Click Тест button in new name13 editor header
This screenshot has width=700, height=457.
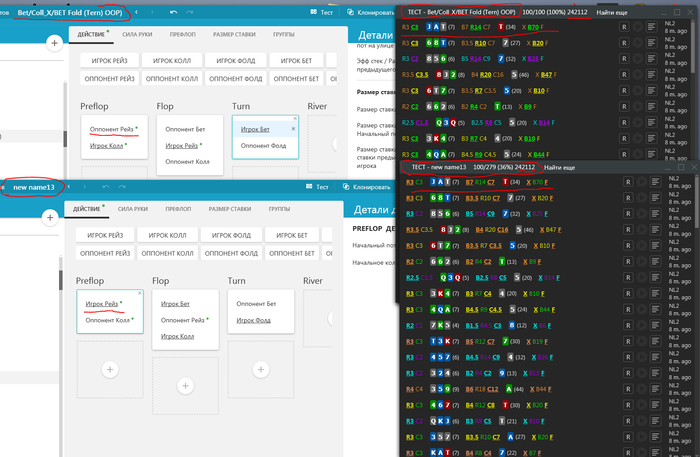pos(317,187)
